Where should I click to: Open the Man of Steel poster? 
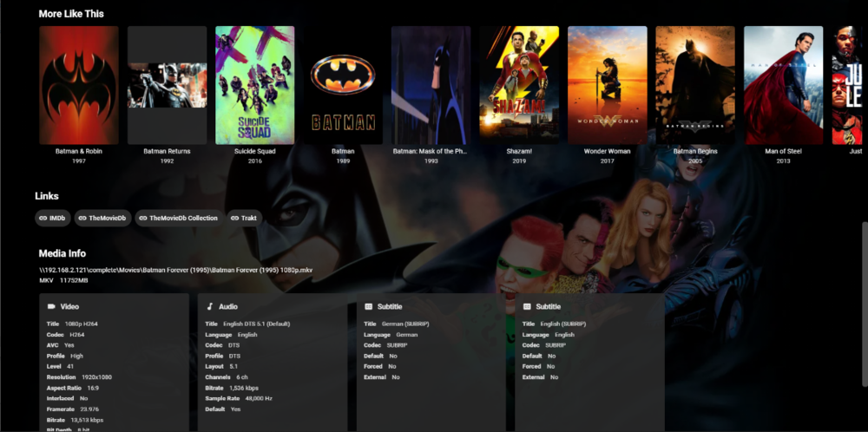(783, 85)
